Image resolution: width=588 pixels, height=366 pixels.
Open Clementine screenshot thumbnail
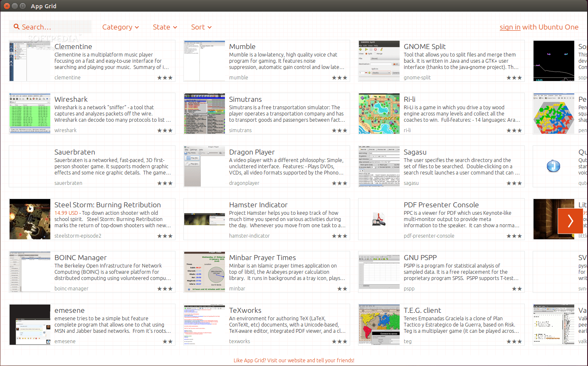pos(30,61)
